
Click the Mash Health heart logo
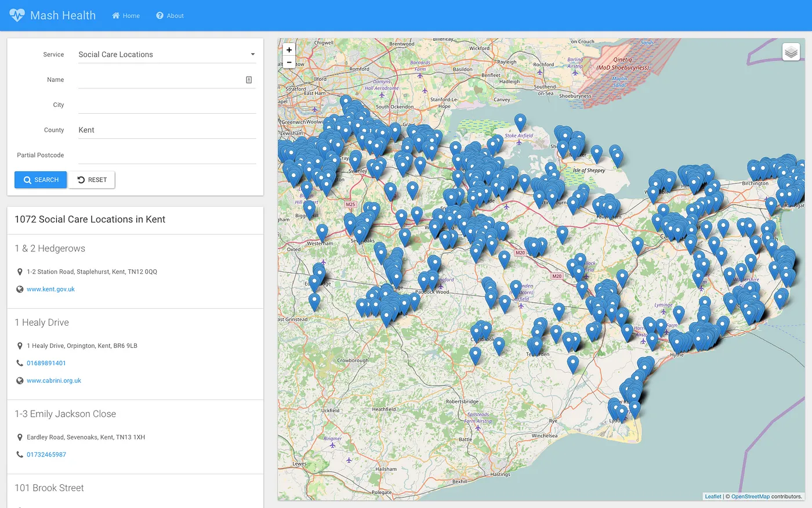(x=17, y=15)
